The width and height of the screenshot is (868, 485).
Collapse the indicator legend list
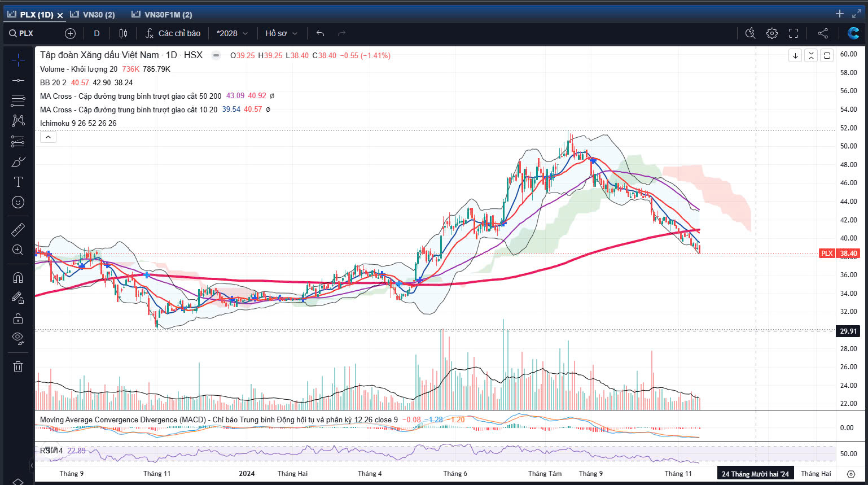click(x=48, y=137)
